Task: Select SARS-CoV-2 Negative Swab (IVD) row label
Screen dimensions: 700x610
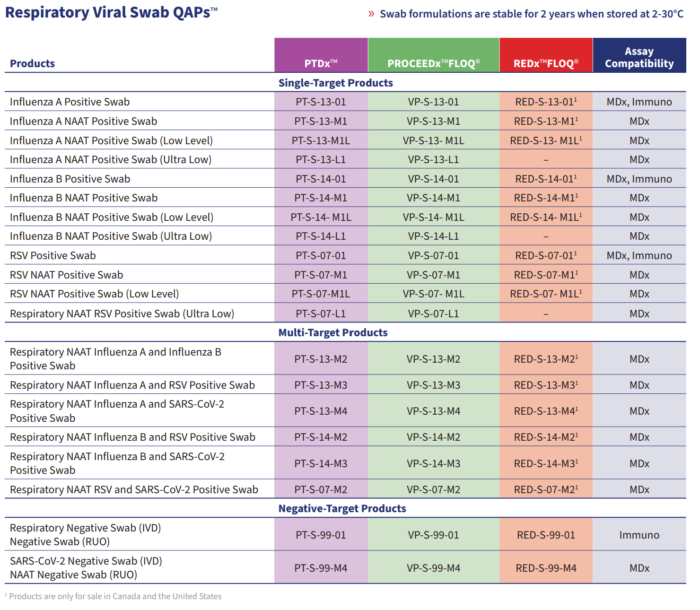Action: click(86, 561)
